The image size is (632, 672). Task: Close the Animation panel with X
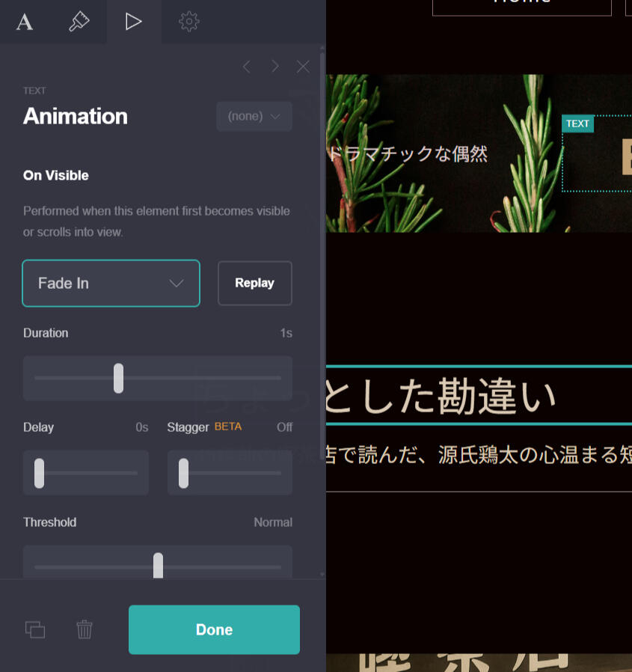coord(303,67)
